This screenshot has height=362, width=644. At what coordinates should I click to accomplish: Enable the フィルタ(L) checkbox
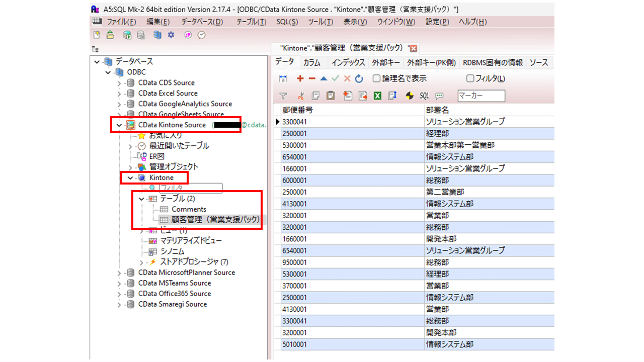point(470,78)
